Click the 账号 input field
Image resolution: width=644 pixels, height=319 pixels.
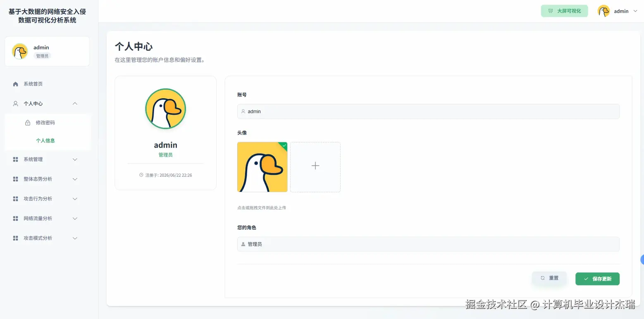[x=428, y=112]
